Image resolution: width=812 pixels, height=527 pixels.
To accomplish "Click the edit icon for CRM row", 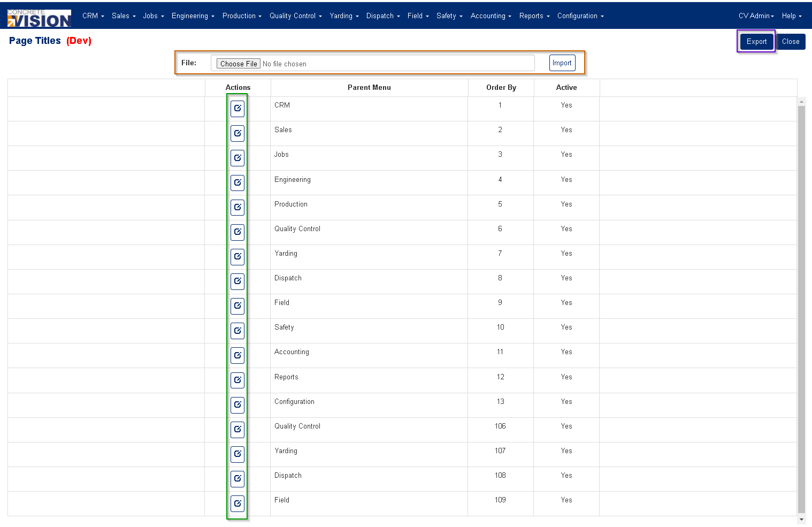I will pos(238,109).
